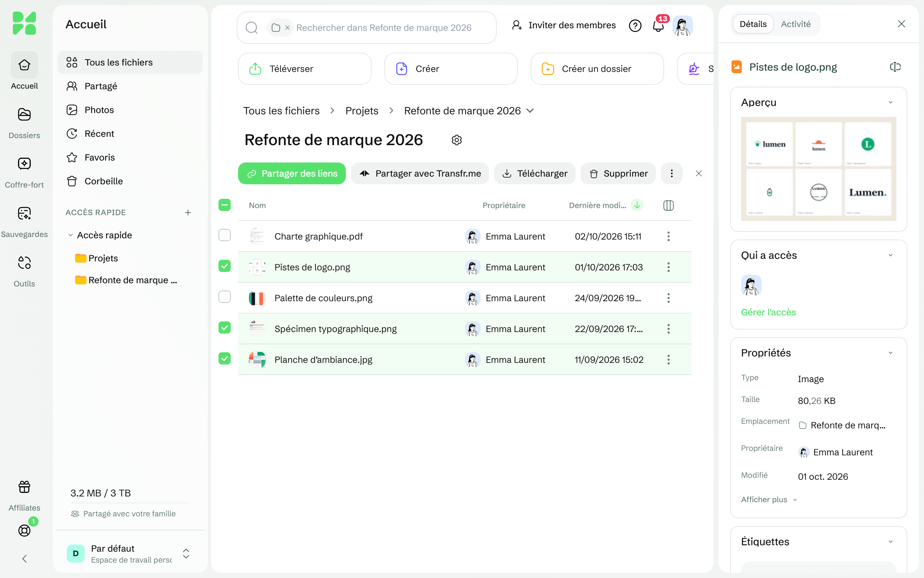Open notifications bell with 13 badge
Screen dimensions: 924x578
click(659, 26)
